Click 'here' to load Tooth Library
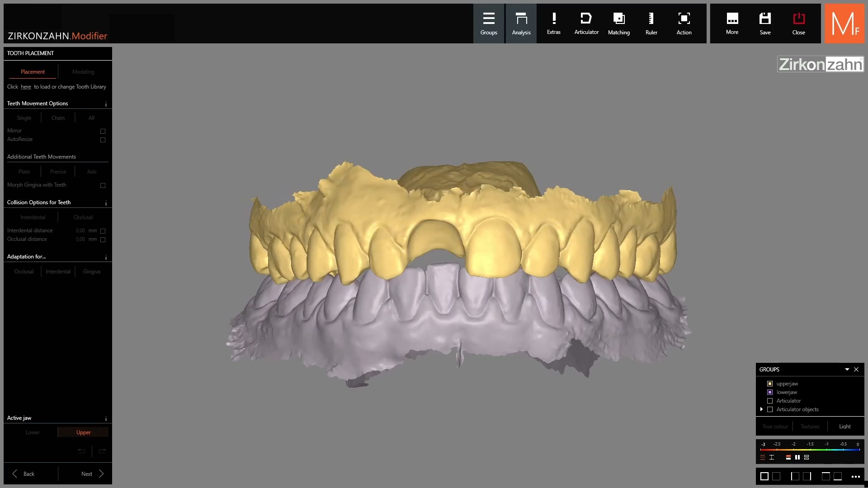Image resolution: width=868 pixels, height=488 pixels. coord(26,87)
